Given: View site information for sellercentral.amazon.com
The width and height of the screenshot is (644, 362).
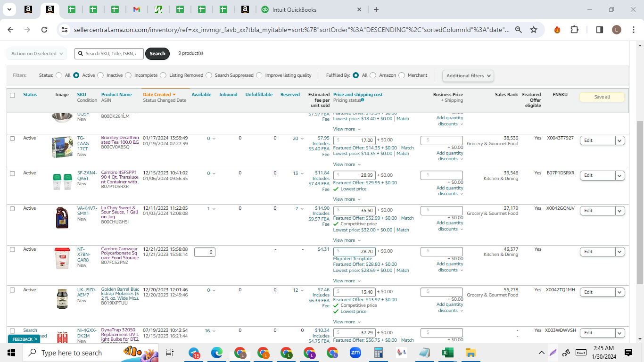Looking at the screenshot, I should click(x=65, y=30).
